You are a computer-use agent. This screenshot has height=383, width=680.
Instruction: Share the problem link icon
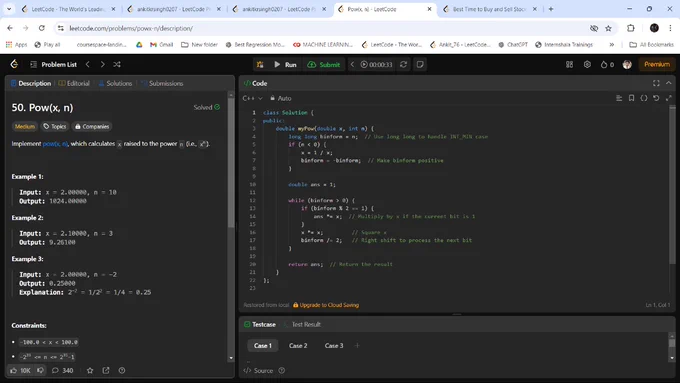pyautogui.click(x=106, y=370)
